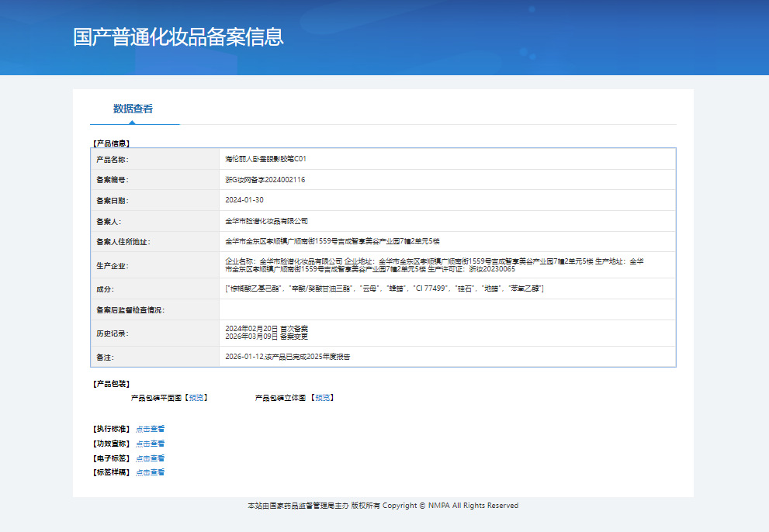This screenshot has width=769, height=532.
Task: Click the filing number ending 2024002116
Action: click(x=265, y=180)
